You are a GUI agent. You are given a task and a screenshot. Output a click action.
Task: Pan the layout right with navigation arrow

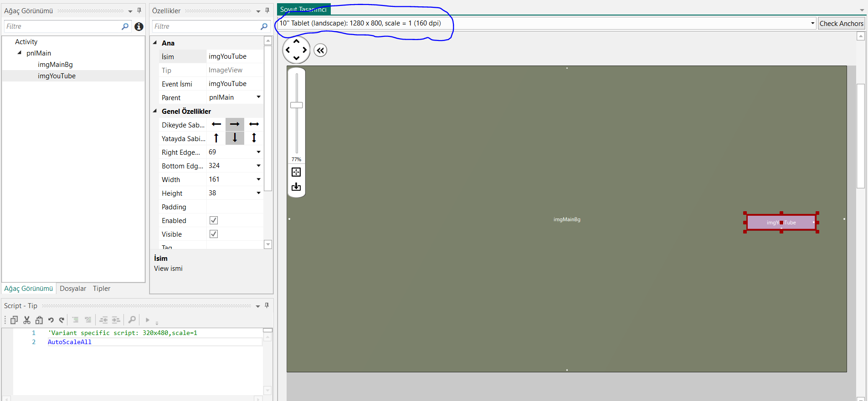click(305, 50)
